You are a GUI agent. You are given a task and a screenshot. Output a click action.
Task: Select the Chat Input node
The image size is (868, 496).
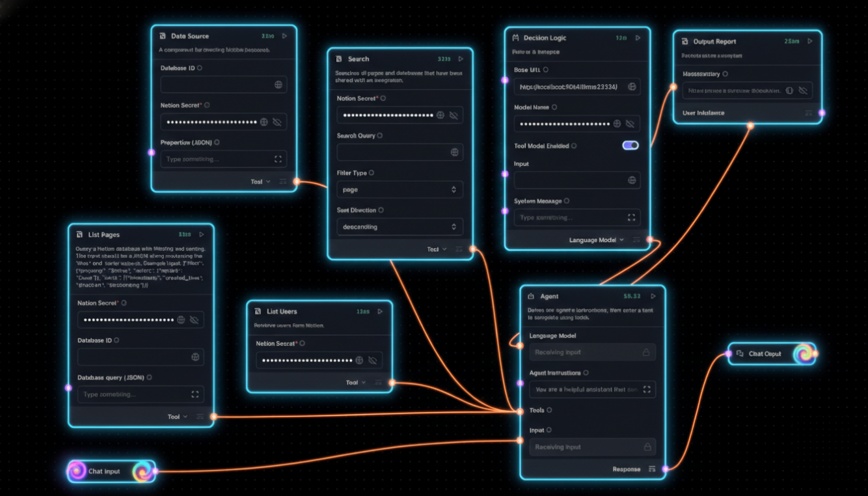point(104,471)
